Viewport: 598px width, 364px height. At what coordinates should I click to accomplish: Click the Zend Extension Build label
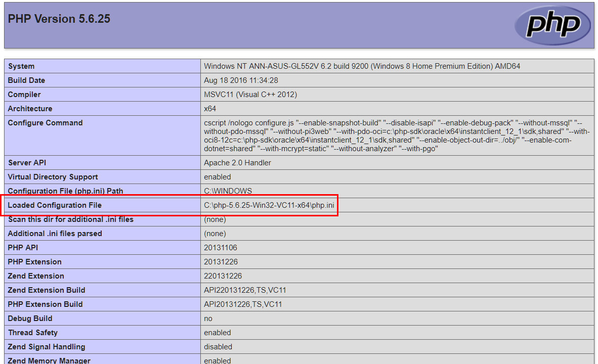[x=47, y=290]
